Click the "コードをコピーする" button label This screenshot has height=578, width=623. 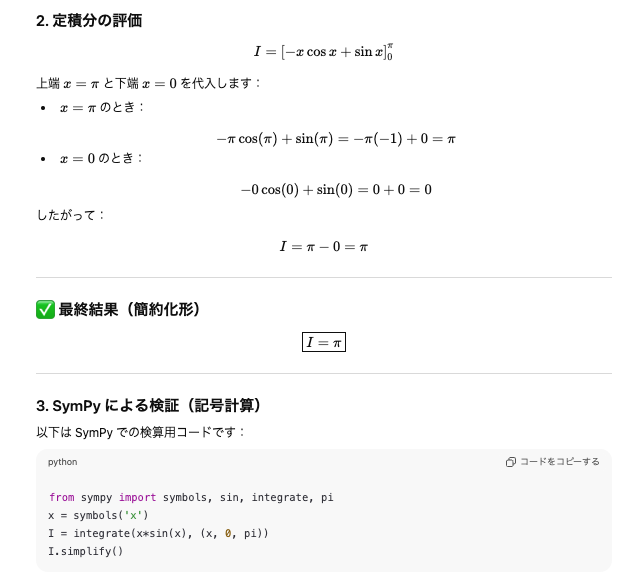click(x=559, y=462)
